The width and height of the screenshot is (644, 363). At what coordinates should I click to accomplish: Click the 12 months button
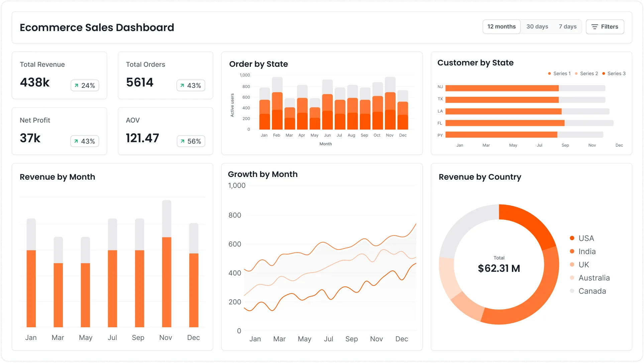[501, 26]
